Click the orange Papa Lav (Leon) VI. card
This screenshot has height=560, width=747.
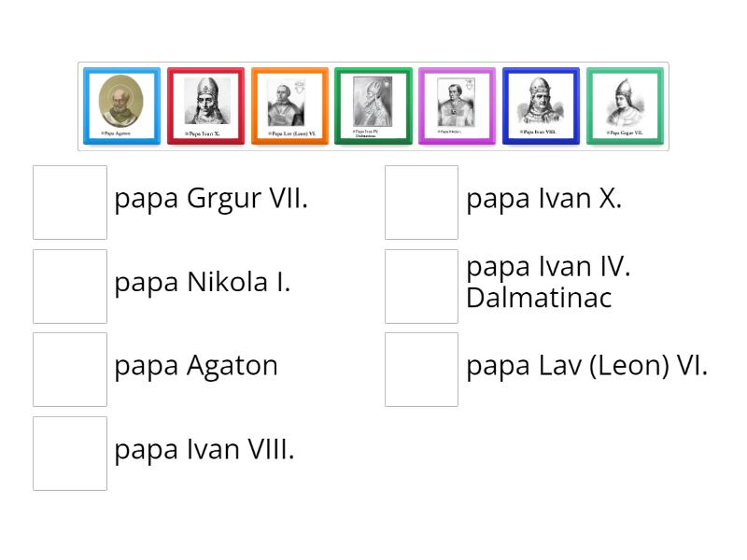(x=289, y=105)
